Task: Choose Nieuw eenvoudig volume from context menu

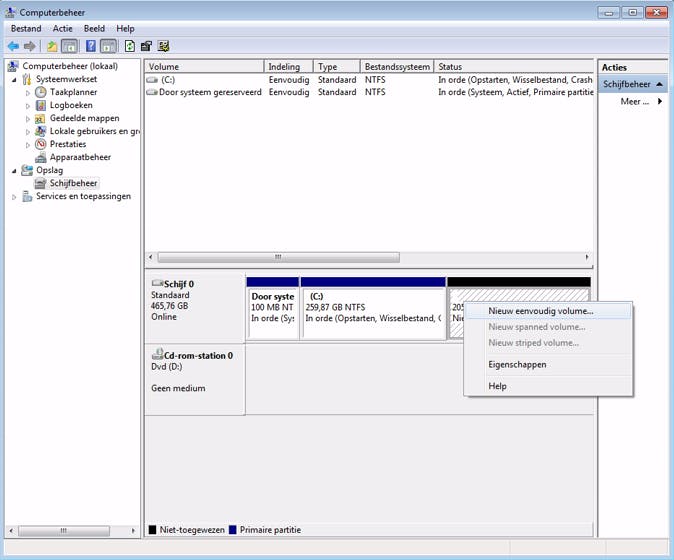Action: click(x=540, y=311)
